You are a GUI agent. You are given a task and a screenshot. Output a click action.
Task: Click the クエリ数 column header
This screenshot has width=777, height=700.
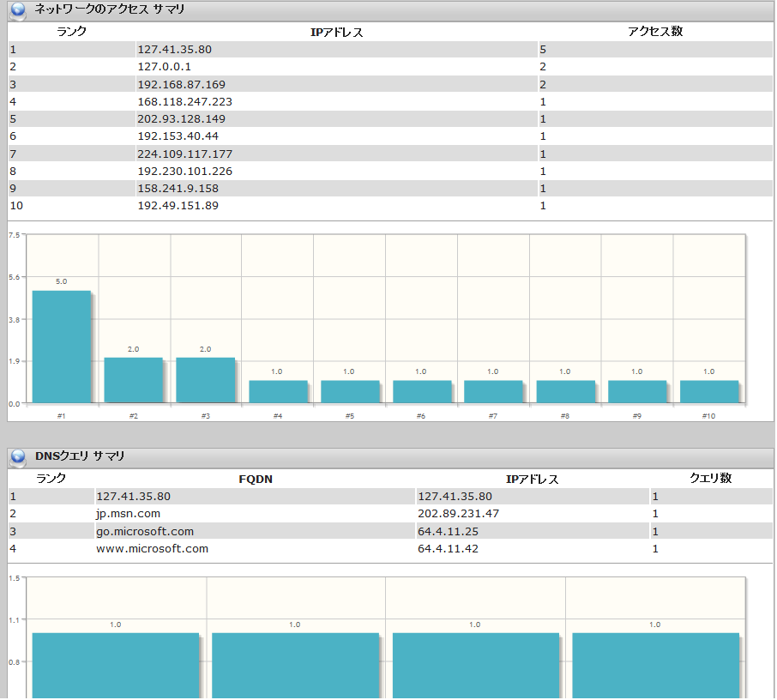tap(710, 479)
